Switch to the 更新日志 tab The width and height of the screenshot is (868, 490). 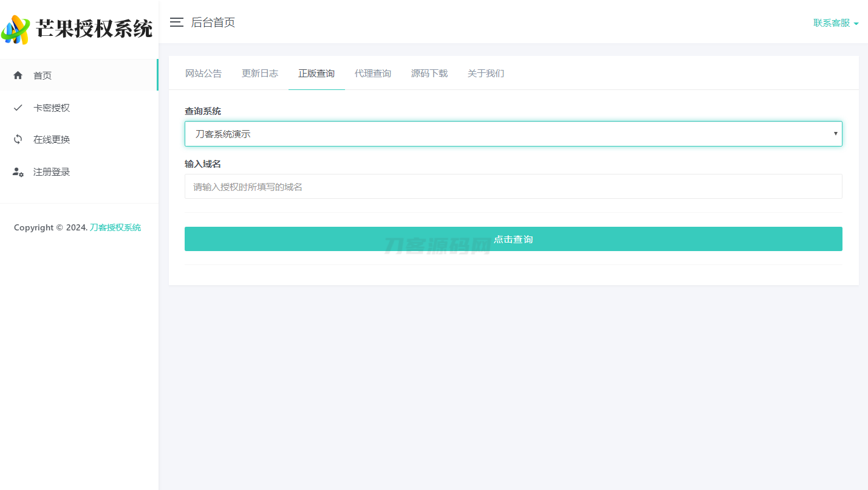259,73
